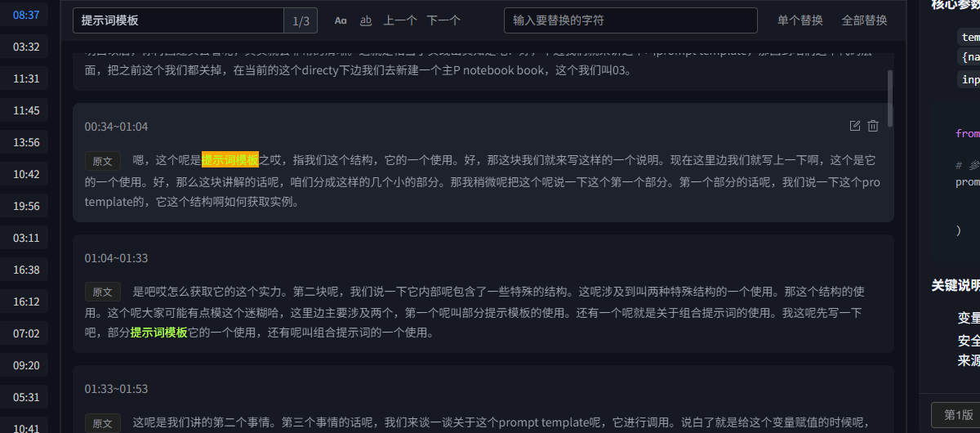Select the 05:31 sidebar item
This screenshot has height=433, width=980.
click(26, 397)
